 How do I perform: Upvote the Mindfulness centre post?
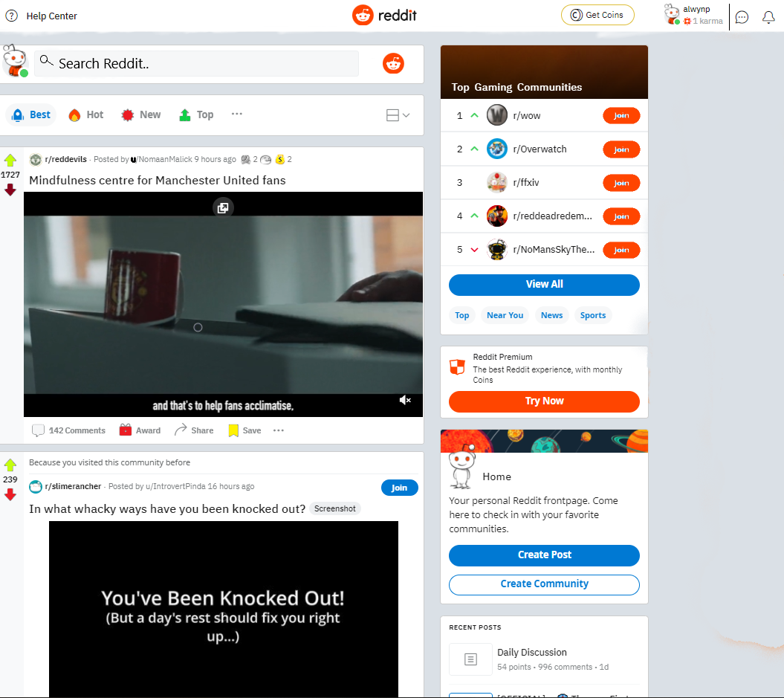coord(10,158)
